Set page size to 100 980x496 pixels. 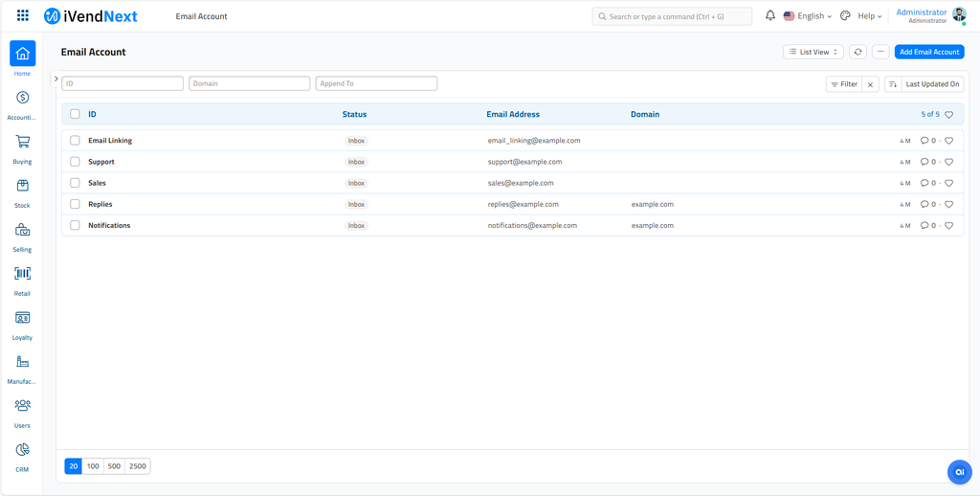[x=93, y=466]
